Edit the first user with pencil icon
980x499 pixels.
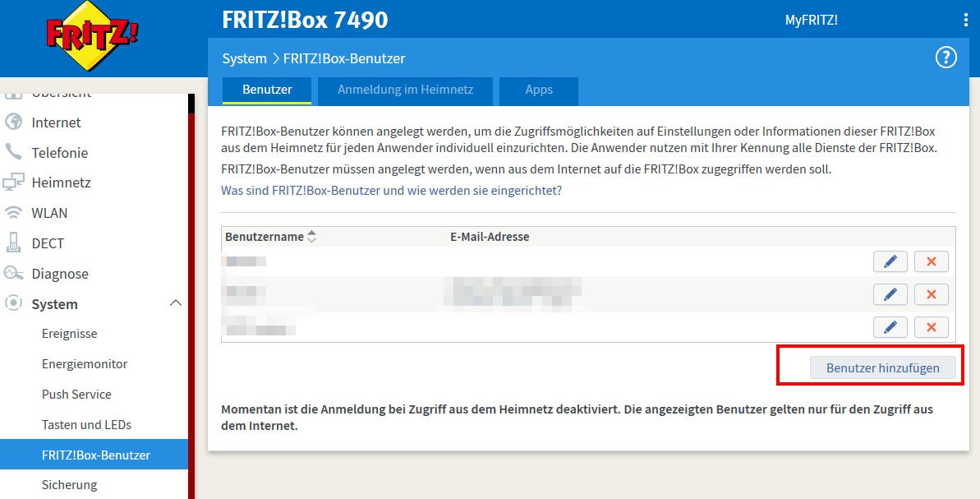pos(890,261)
